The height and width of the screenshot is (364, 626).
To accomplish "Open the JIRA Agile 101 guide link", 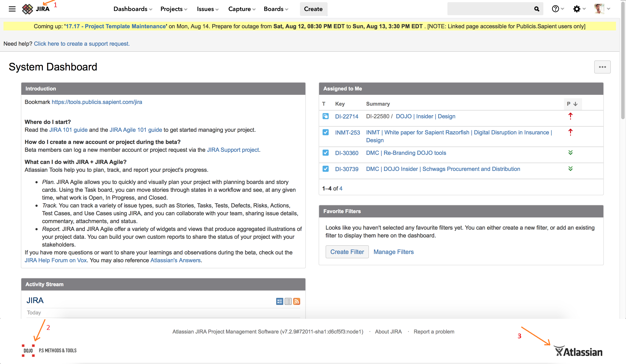I will pyautogui.click(x=136, y=130).
